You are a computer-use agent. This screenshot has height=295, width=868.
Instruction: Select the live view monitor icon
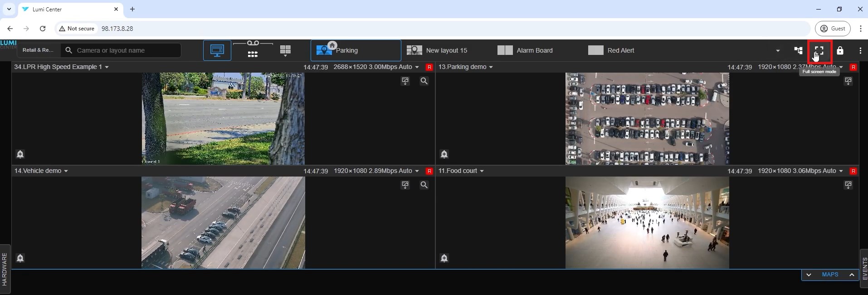tap(217, 50)
